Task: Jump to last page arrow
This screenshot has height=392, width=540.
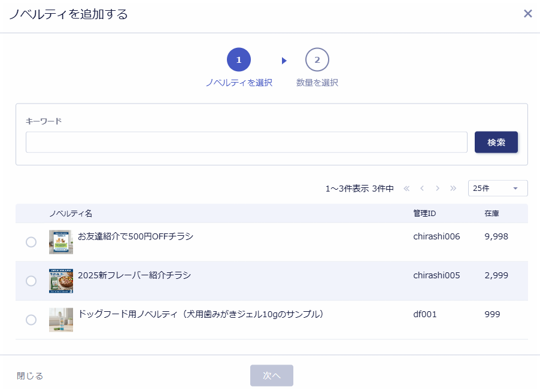Action: (x=453, y=189)
